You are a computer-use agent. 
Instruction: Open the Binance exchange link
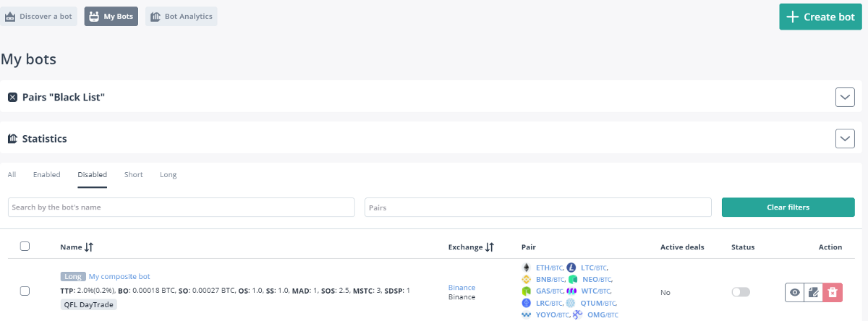pyautogui.click(x=461, y=287)
